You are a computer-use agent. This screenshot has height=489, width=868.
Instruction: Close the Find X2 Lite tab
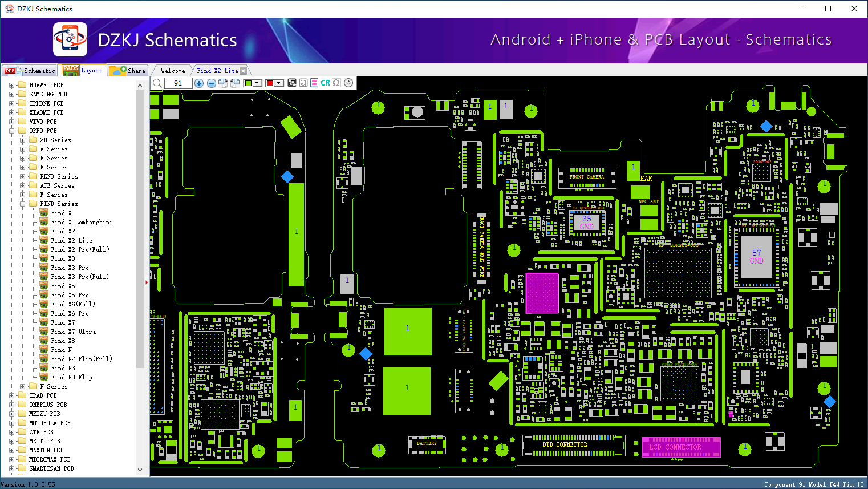coord(244,71)
